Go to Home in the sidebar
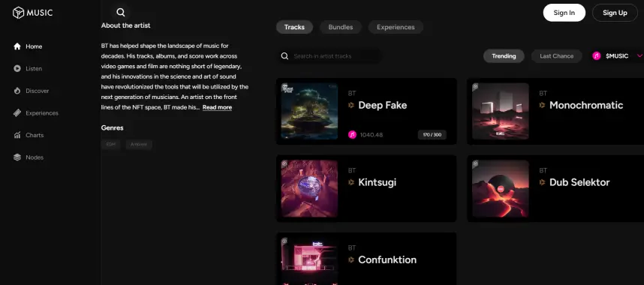644x285 pixels. coord(34,46)
